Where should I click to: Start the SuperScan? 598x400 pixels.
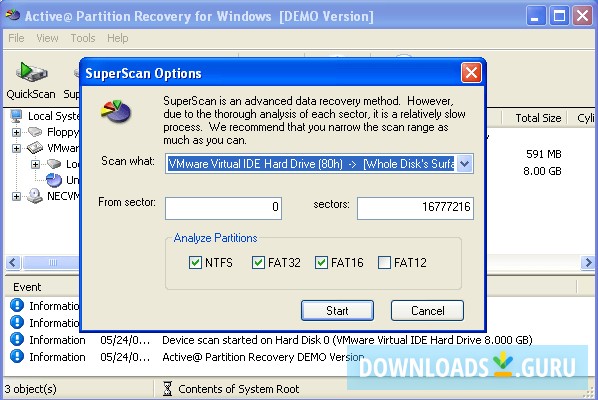337,310
